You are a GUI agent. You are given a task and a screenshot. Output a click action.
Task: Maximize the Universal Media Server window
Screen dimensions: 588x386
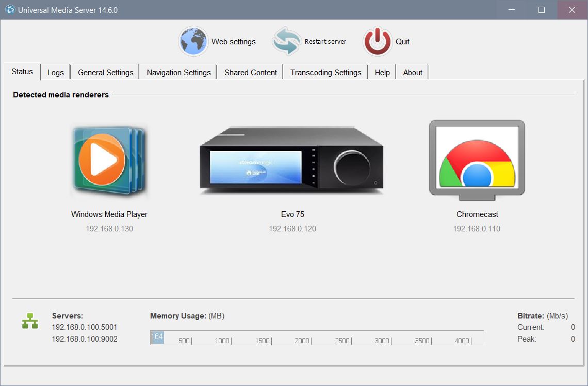542,10
